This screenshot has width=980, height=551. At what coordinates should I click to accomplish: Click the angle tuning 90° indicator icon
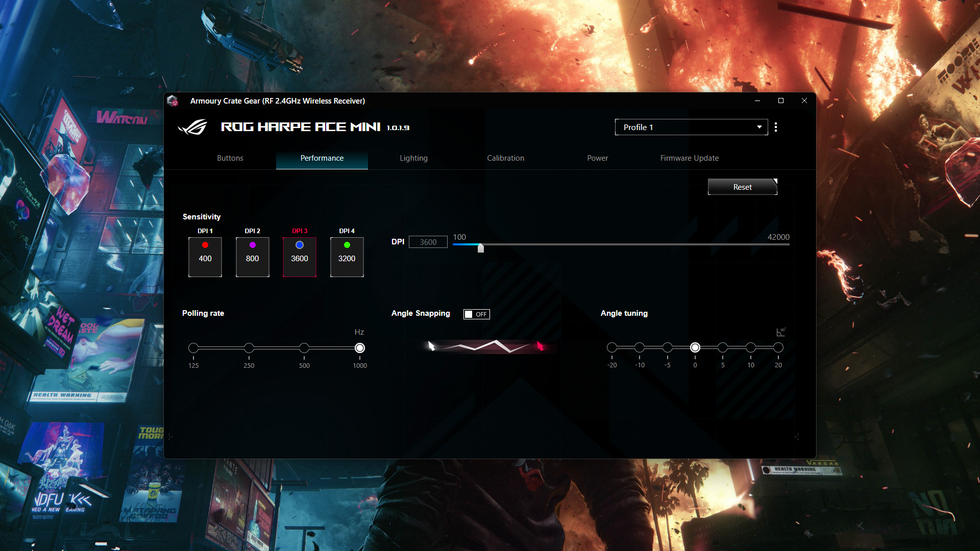click(781, 332)
